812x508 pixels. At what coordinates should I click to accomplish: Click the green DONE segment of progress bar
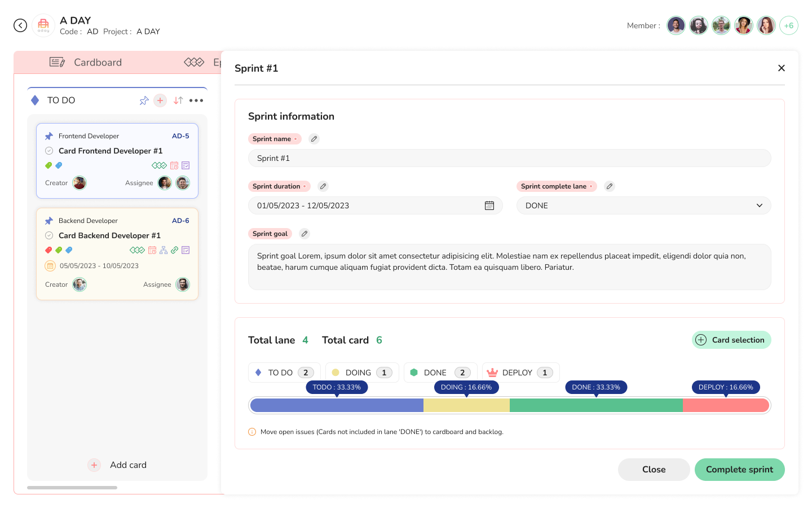pyautogui.click(x=595, y=405)
